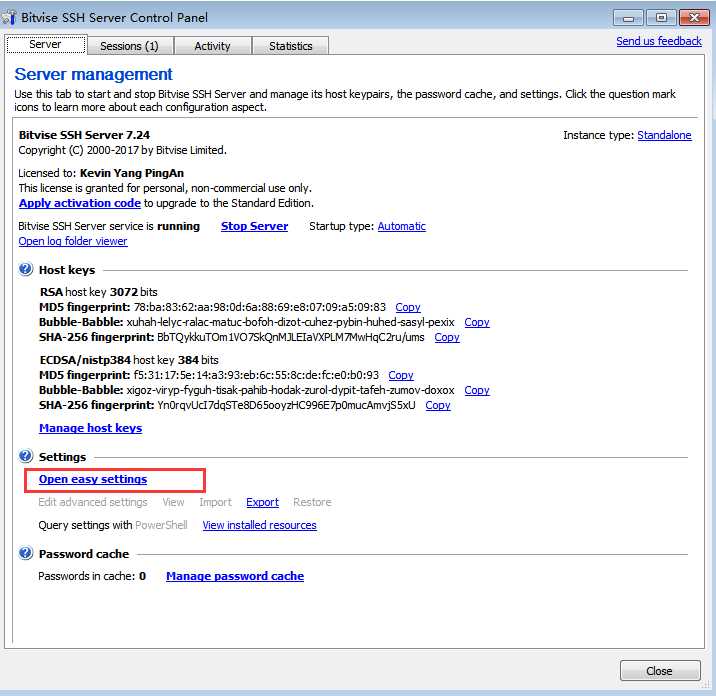The height and width of the screenshot is (696, 716).
Task: Click the xigoz-viryp Bubble-Babble value
Action: click(290, 390)
